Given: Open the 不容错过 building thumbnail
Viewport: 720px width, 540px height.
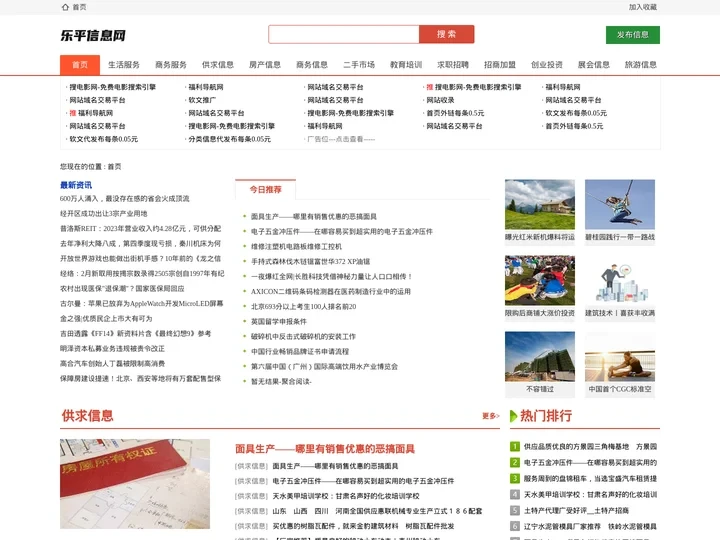Looking at the screenshot, I should (540, 356).
